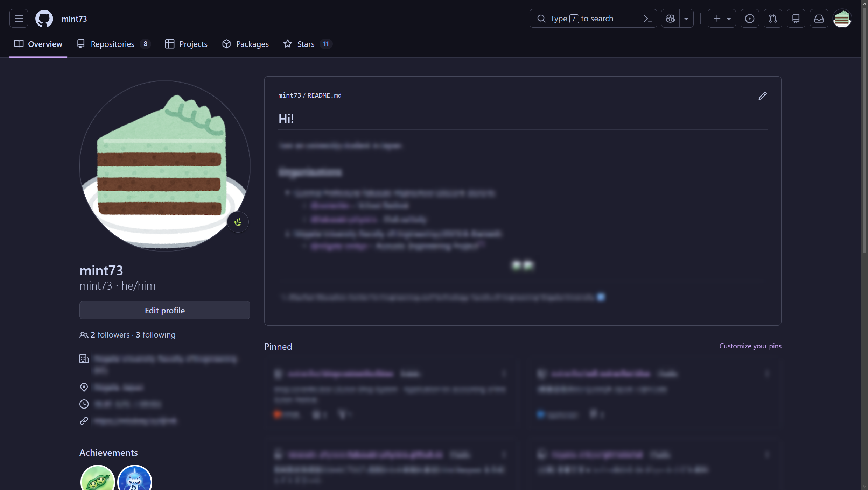Screen dimensions: 868x490
Task: Open the Achievements section link
Action: coord(108,453)
